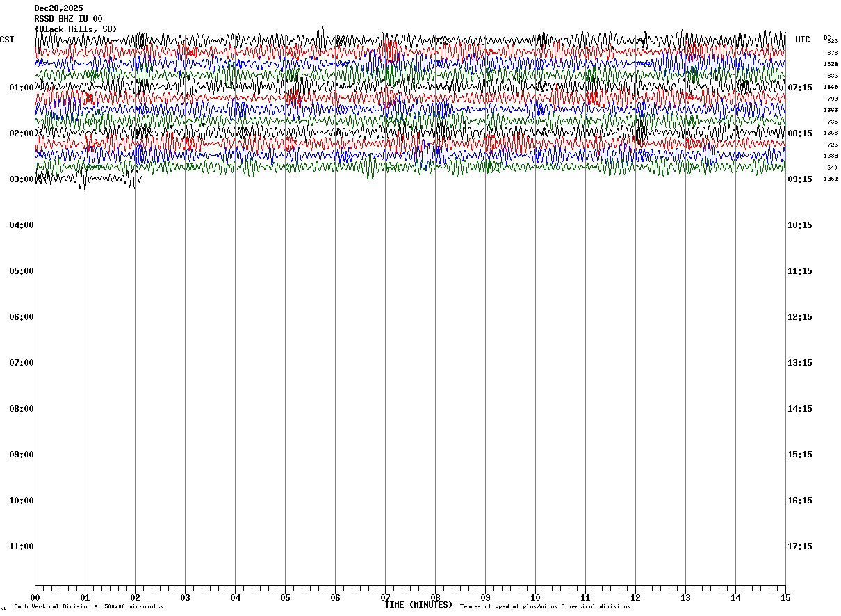The height and width of the screenshot is (616, 841).
Task: Click minute "09" on the bottom axis
Action: click(485, 597)
